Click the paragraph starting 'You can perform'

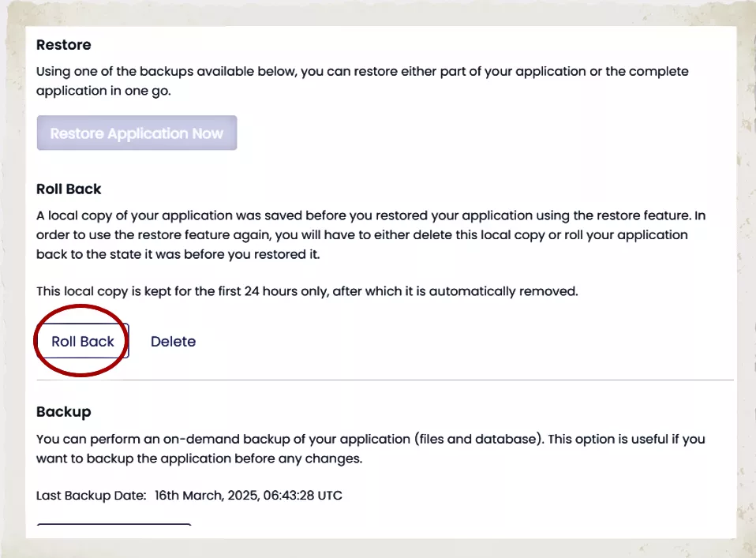pyautogui.click(x=370, y=448)
